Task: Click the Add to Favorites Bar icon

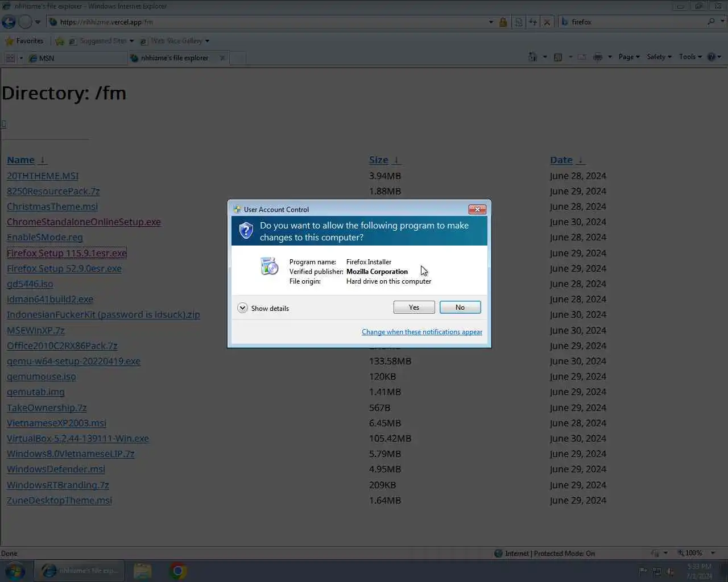Action: click(60, 41)
